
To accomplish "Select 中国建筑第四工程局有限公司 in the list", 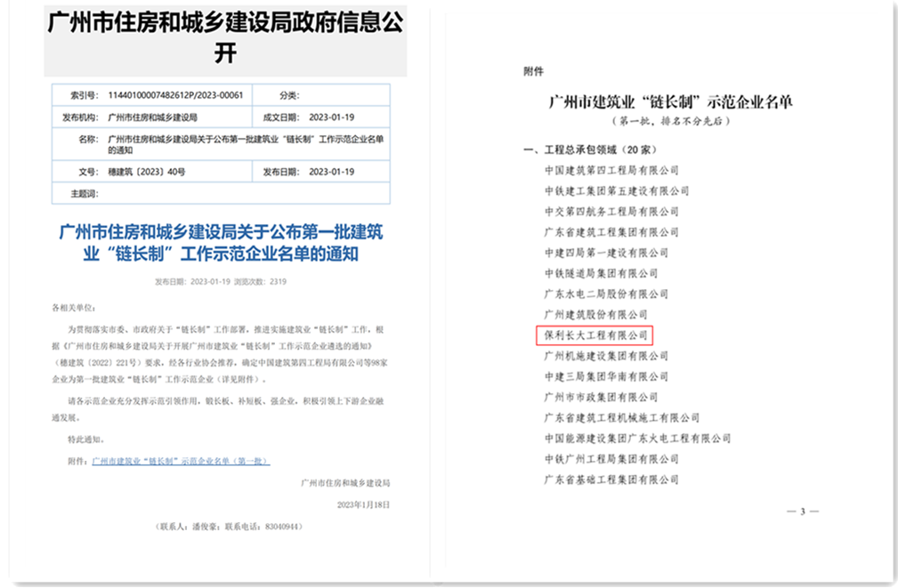I will point(611,171).
